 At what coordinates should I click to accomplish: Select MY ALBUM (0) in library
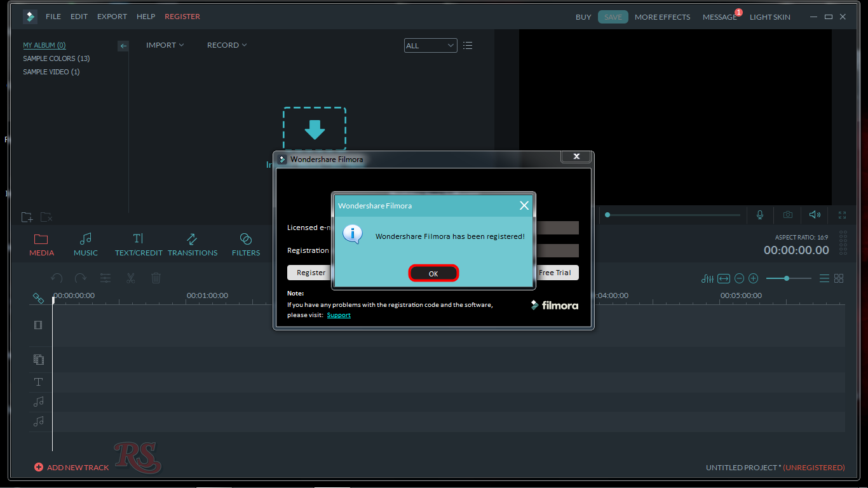pos(44,45)
